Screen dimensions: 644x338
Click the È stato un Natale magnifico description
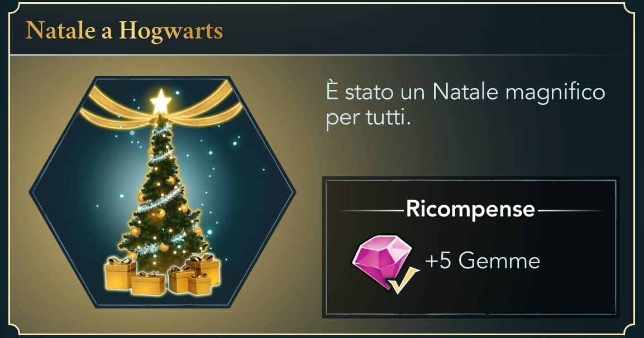click(465, 105)
